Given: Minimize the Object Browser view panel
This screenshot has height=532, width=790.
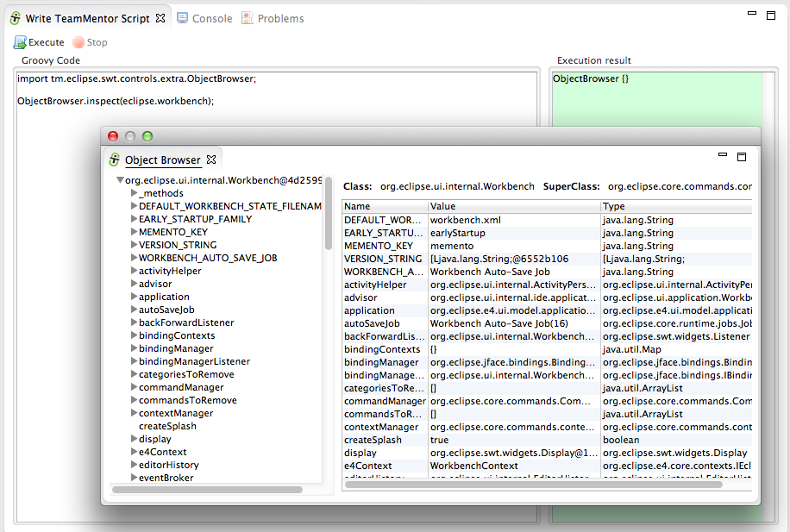Looking at the screenshot, I should tap(723, 155).
